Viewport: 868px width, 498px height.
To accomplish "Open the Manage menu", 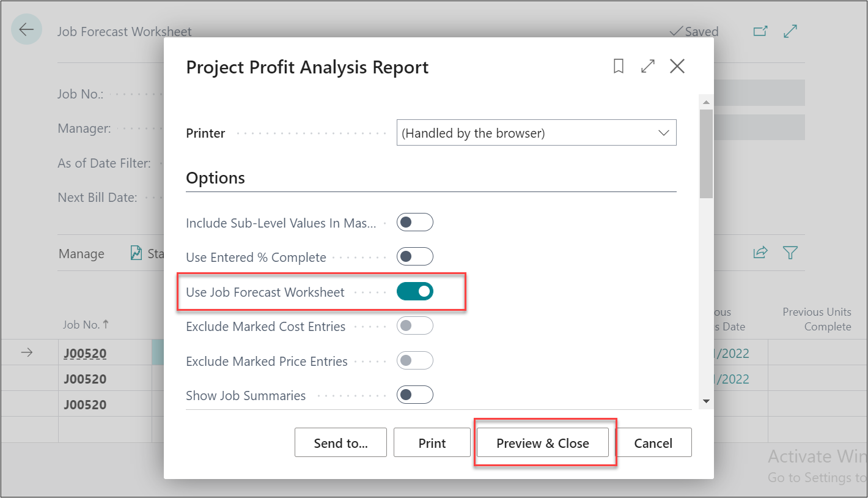I will click(81, 254).
